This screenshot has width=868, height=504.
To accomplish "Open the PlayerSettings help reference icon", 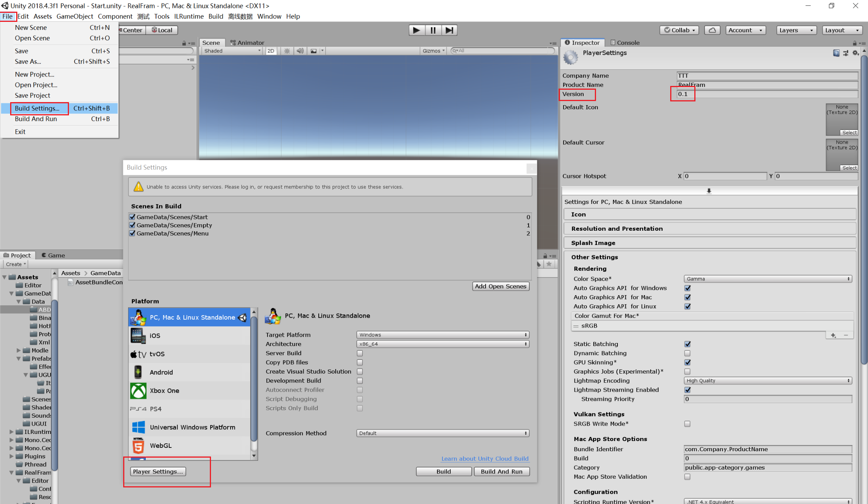I will (x=836, y=53).
